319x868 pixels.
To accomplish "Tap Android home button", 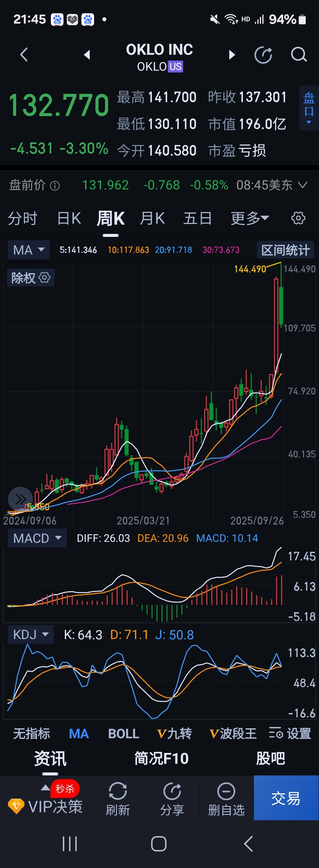I will [159, 844].
